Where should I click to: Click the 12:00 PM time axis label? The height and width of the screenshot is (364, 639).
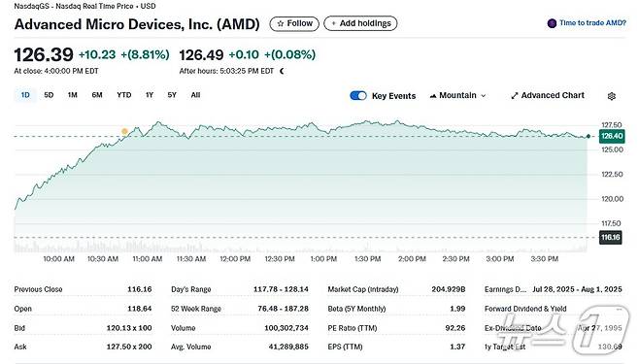coord(235,259)
